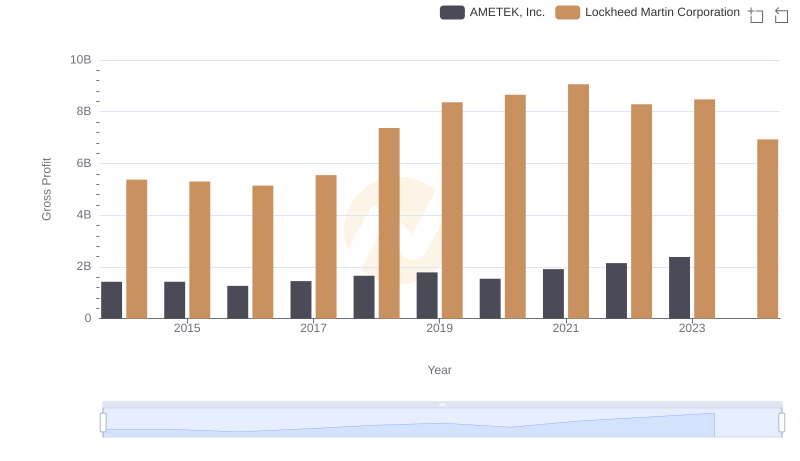The height and width of the screenshot is (461, 800).
Task: Grab the left handle of zoom slider
Action: tap(103, 423)
